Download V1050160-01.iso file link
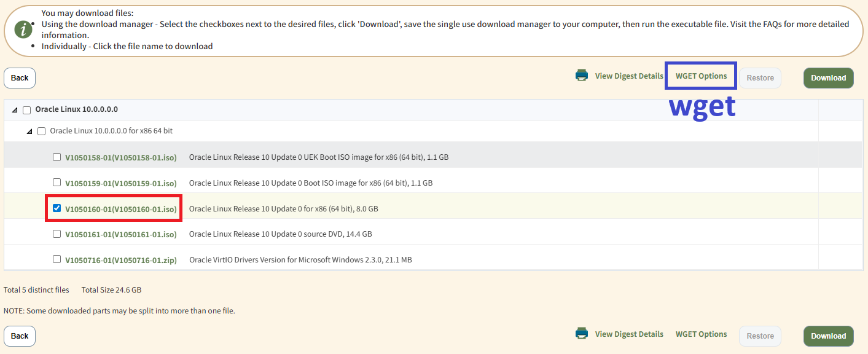868x354 pixels. 121,209
